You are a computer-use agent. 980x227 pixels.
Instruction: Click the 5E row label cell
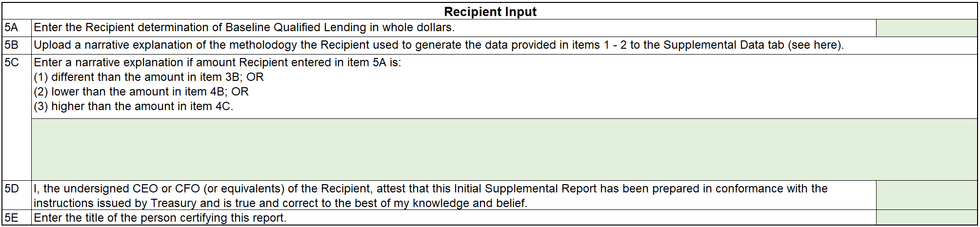(17, 218)
